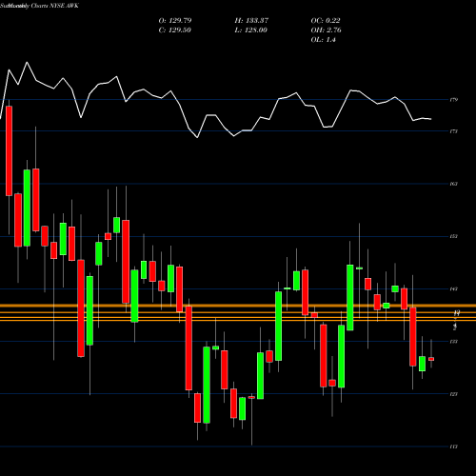This screenshot has height=476, width=476.
Task: Click the 173 price axis label
Action: [454, 131]
